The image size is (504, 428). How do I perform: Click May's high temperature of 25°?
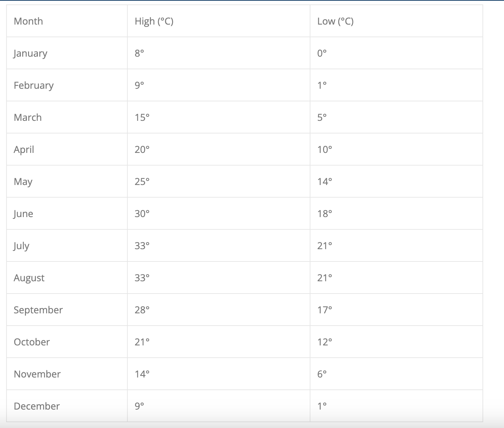pyautogui.click(x=142, y=182)
